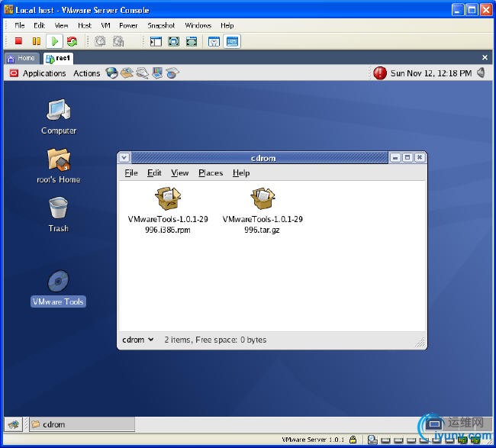Open the presentation launcher in GNOME panel
The height and width of the screenshot is (448, 496).
pos(157,73)
